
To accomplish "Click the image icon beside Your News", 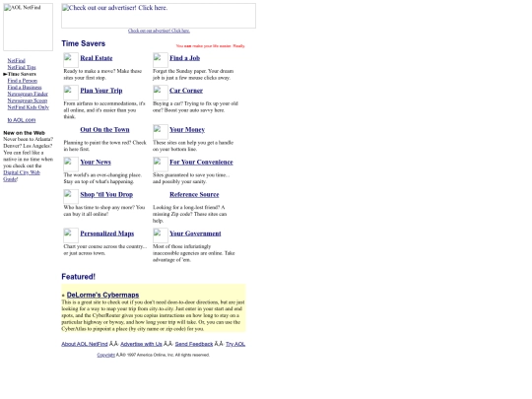I will click(x=71, y=164).
